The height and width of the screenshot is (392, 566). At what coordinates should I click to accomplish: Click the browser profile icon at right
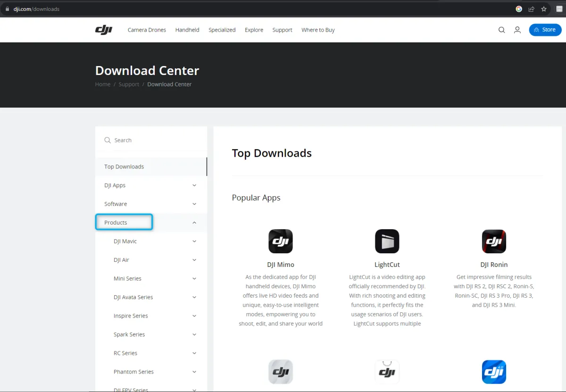pos(559,9)
